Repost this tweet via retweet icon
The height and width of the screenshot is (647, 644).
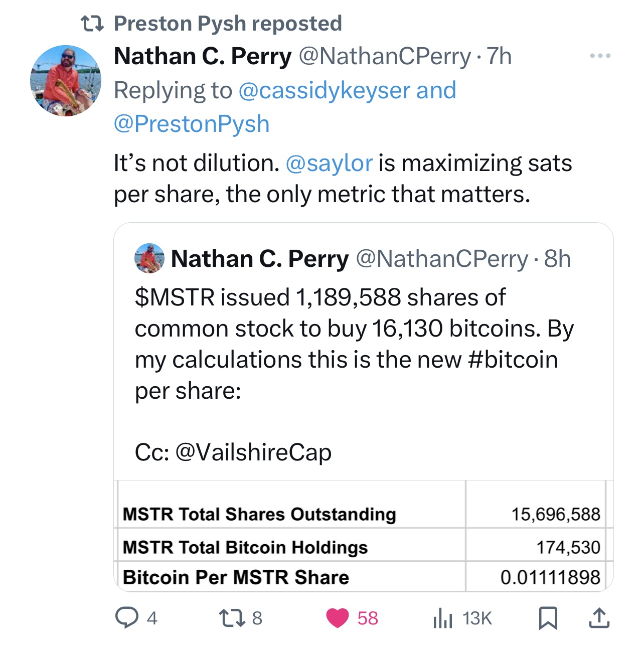[233, 618]
